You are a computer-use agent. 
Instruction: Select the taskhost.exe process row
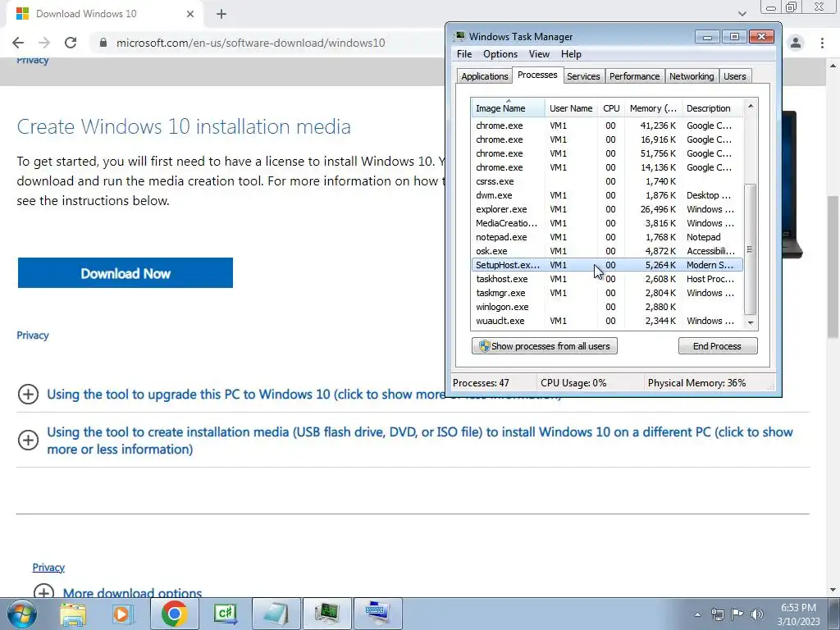pyautogui.click(x=607, y=279)
